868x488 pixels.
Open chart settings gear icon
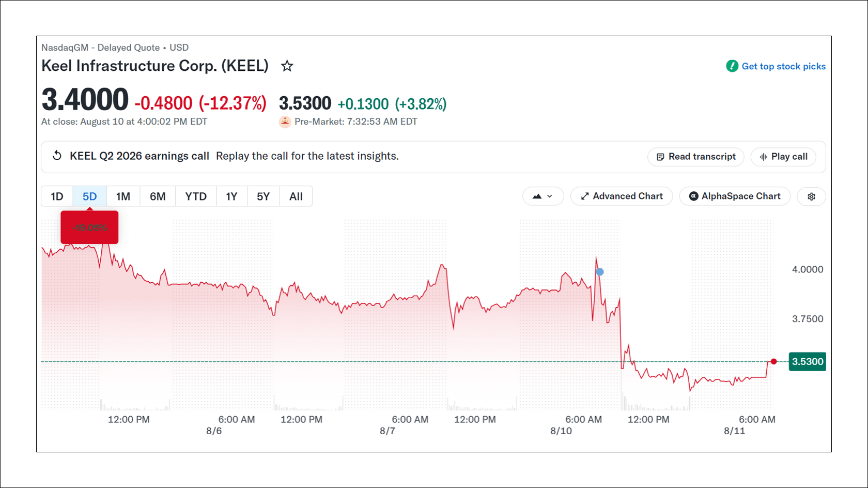click(x=811, y=196)
